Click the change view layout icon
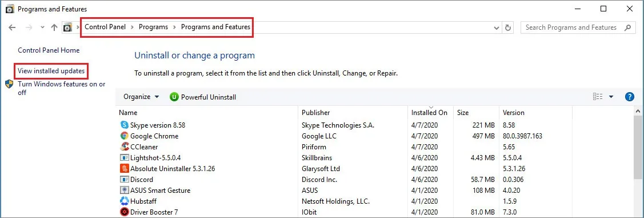Viewport: 644px width, 218px height. click(x=598, y=97)
